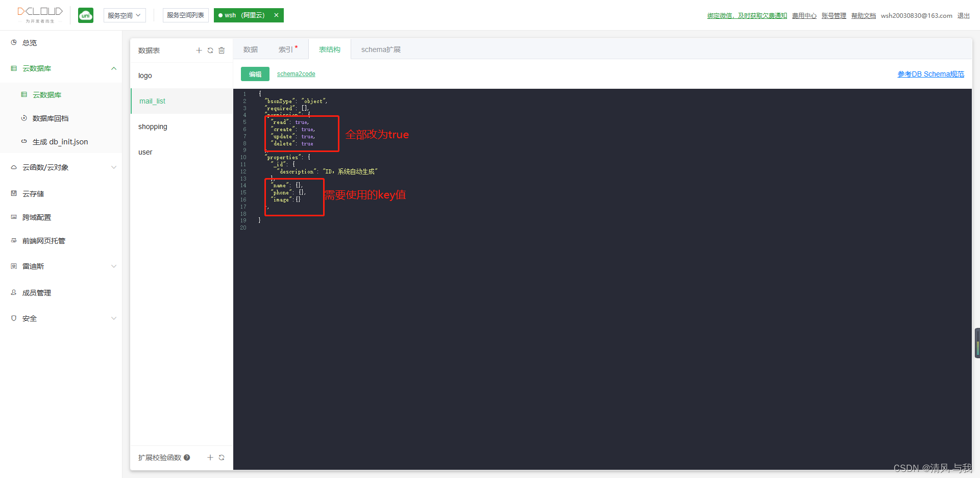
Task: Click the 云函数/云对象 cloud icon
Action: (x=14, y=167)
